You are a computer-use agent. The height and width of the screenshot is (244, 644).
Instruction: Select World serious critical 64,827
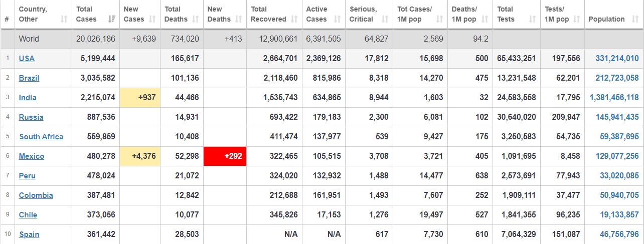tap(376, 39)
